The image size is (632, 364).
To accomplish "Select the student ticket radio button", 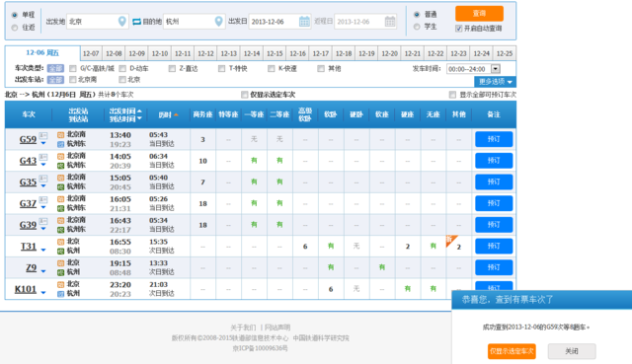I will [417, 27].
